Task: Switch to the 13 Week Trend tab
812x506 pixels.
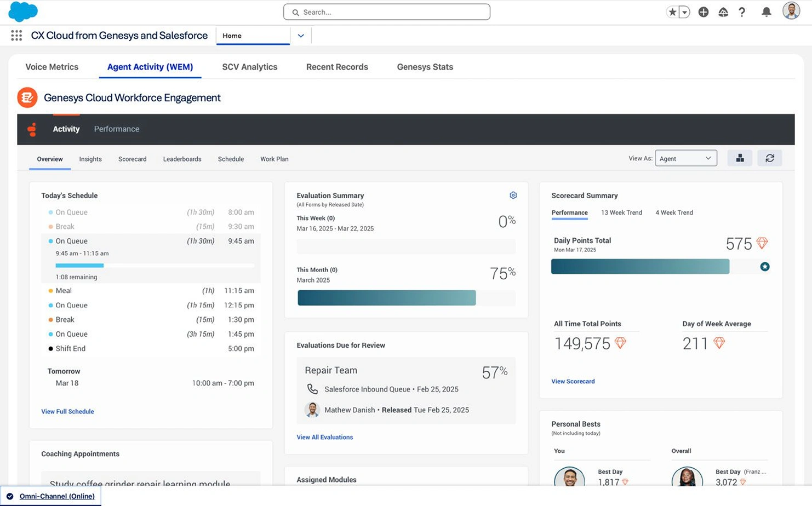Action: 621,212
